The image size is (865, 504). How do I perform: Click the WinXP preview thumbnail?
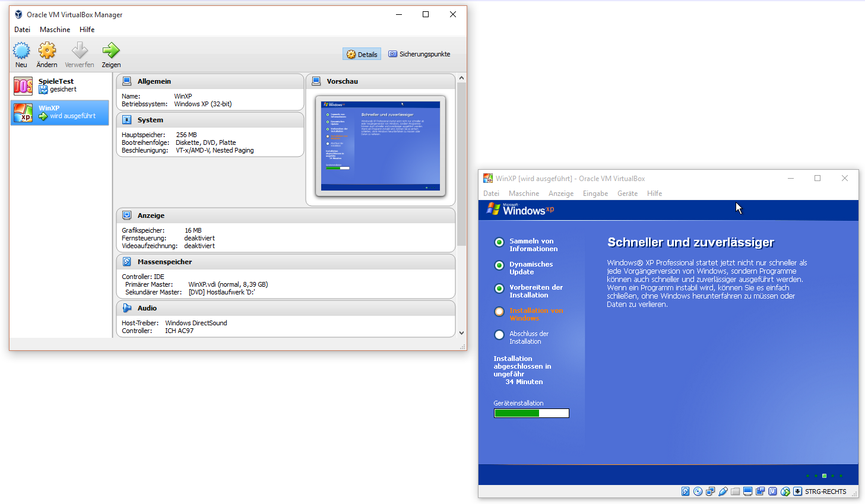(x=381, y=146)
